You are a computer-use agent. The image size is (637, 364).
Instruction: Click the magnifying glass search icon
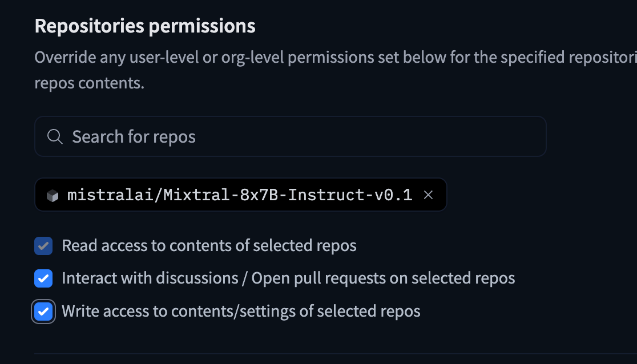[x=55, y=137]
